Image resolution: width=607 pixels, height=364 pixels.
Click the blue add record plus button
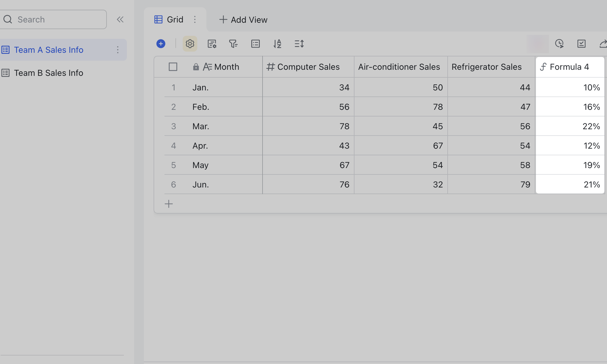coord(161,44)
